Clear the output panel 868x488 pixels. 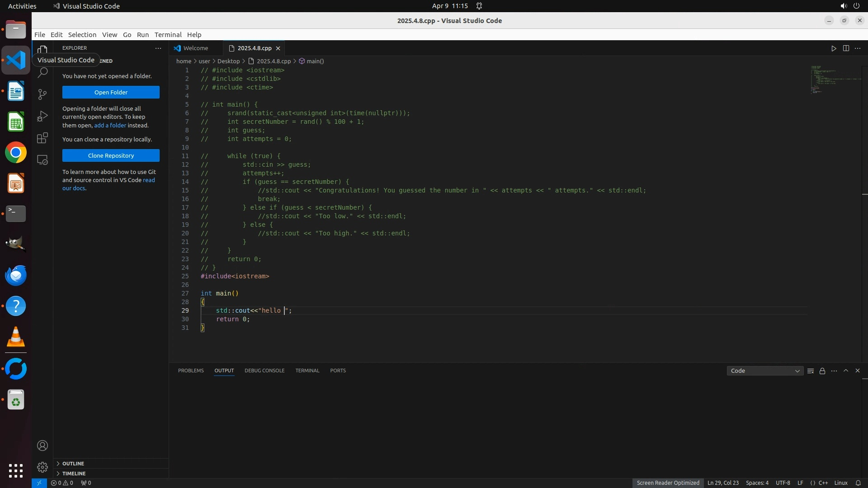click(x=811, y=371)
